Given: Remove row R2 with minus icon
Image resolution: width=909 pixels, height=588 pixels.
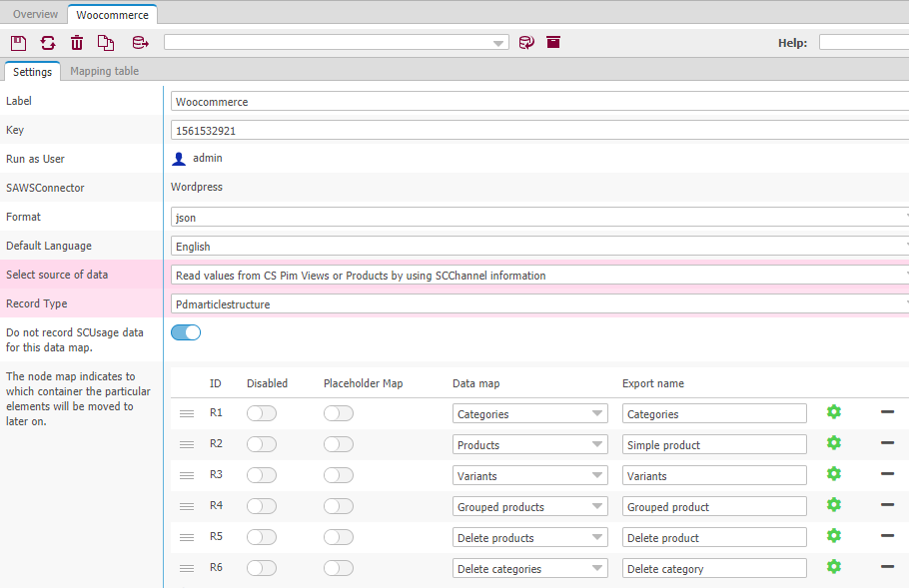Looking at the screenshot, I should [x=887, y=442].
